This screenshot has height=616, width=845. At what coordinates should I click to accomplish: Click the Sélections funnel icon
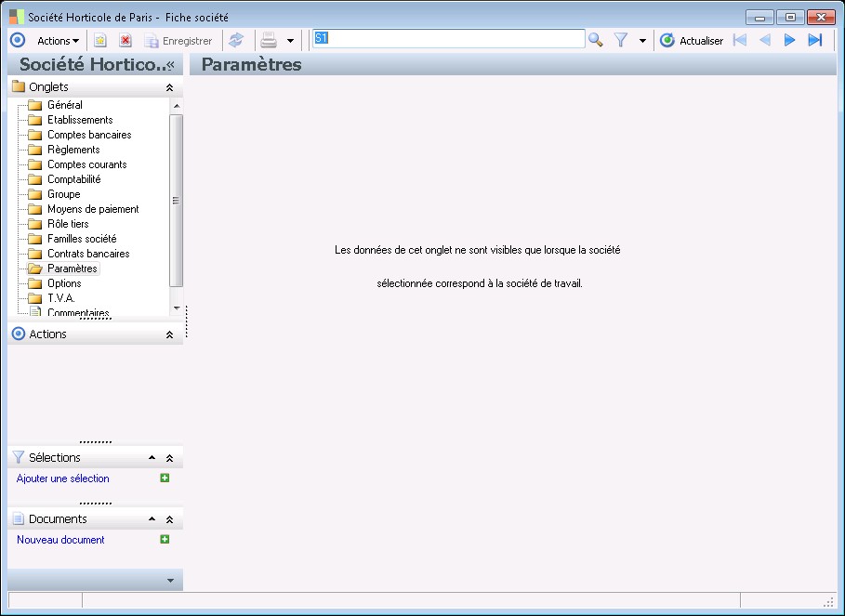pos(19,457)
